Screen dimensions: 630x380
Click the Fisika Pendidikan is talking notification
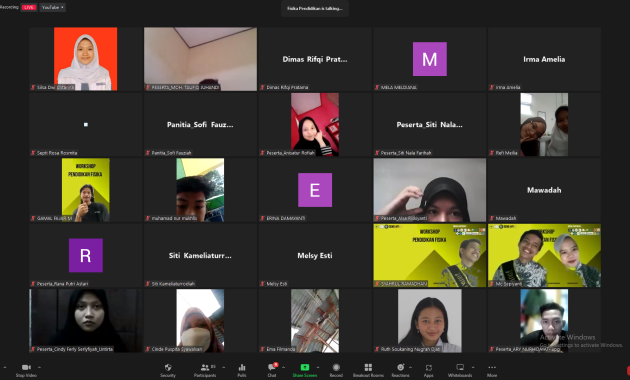(x=315, y=8)
